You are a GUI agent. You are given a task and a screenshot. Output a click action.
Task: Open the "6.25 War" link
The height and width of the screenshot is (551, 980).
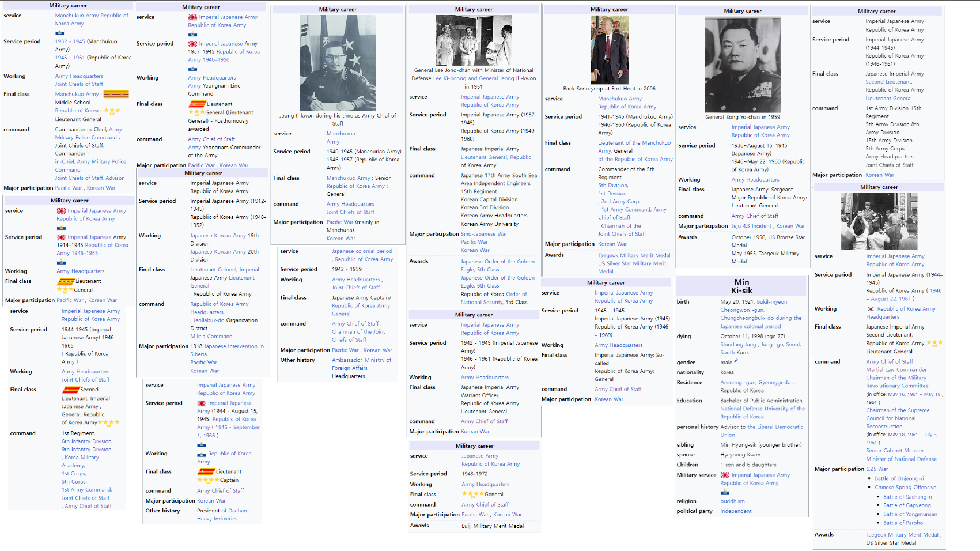(x=877, y=469)
